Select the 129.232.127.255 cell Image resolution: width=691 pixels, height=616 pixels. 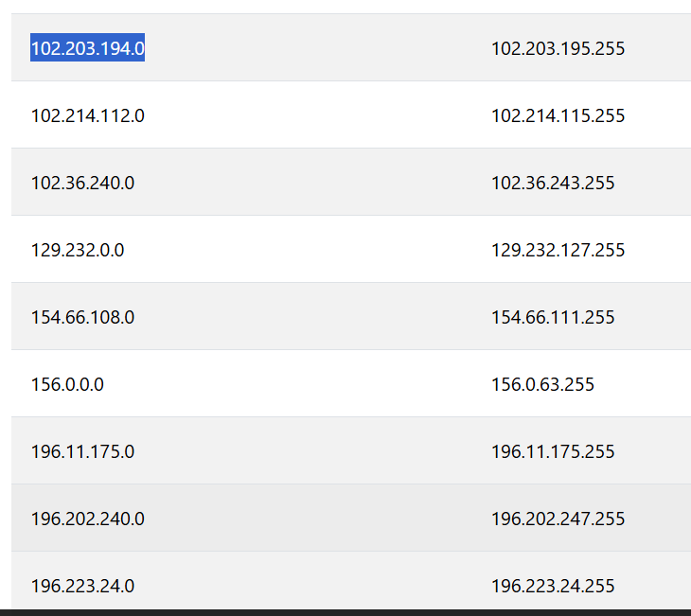coord(558,250)
